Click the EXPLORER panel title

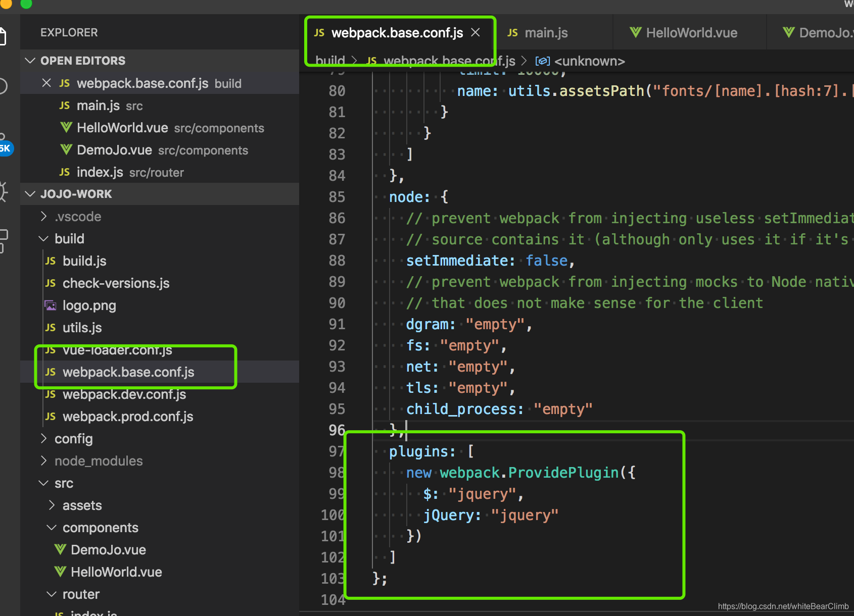click(x=69, y=32)
